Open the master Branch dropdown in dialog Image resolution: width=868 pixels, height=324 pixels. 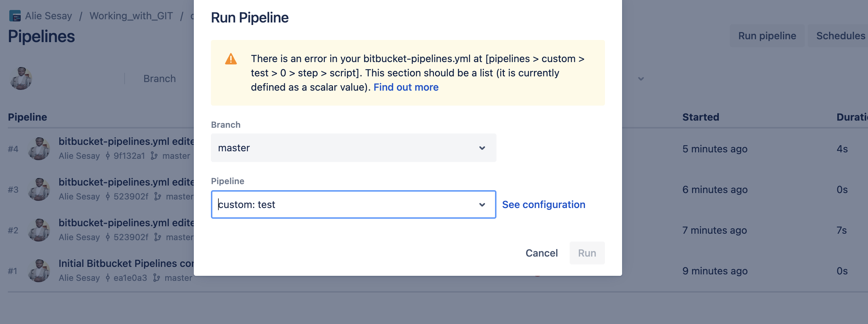tap(353, 148)
